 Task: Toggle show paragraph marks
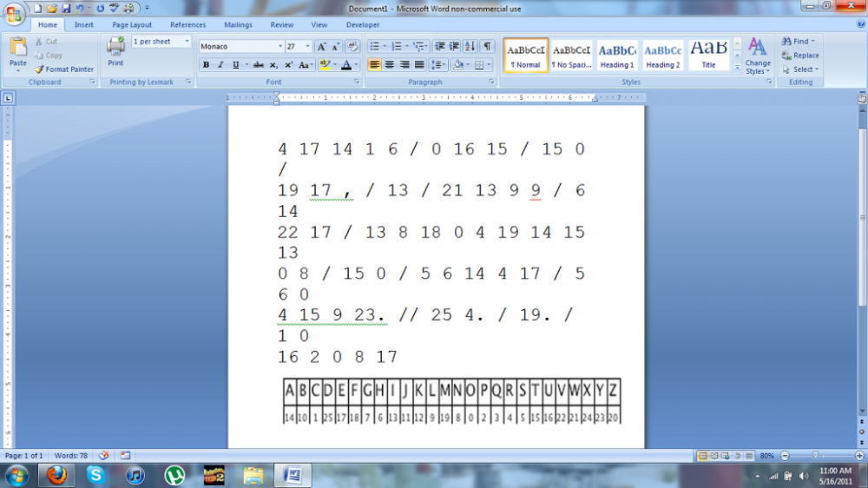pyautogui.click(x=488, y=47)
